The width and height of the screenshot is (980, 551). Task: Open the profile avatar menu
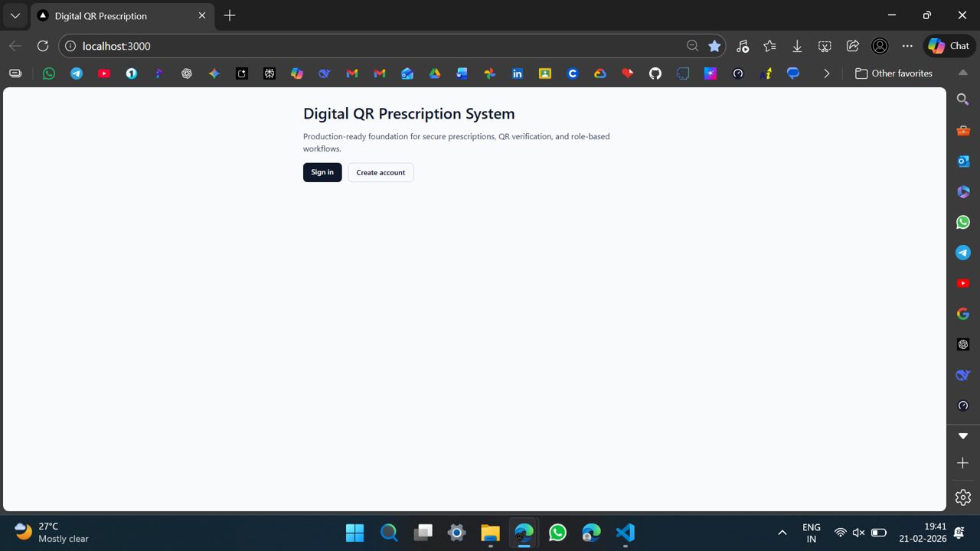[x=880, y=46]
